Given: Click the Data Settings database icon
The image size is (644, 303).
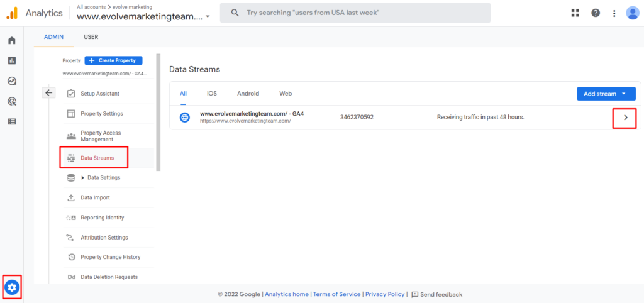Looking at the screenshot, I should 70,178.
